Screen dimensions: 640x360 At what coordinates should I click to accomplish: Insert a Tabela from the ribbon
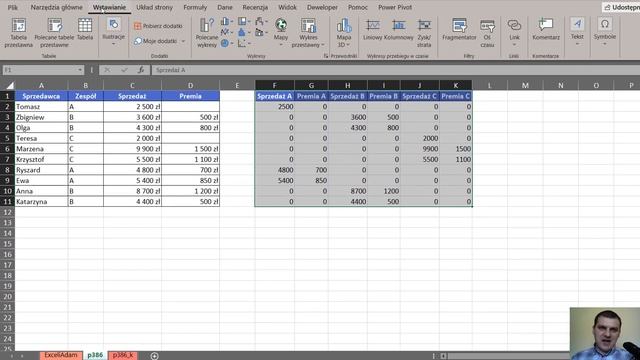click(x=85, y=29)
